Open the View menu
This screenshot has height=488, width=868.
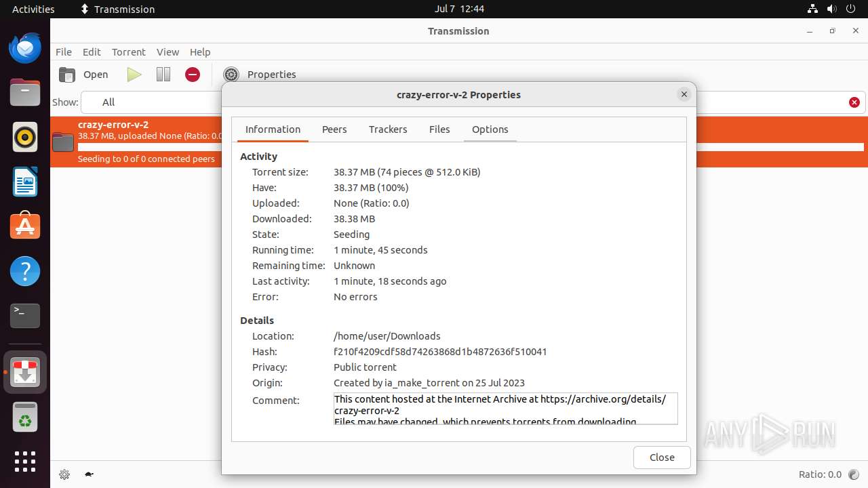tap(167, 52)
